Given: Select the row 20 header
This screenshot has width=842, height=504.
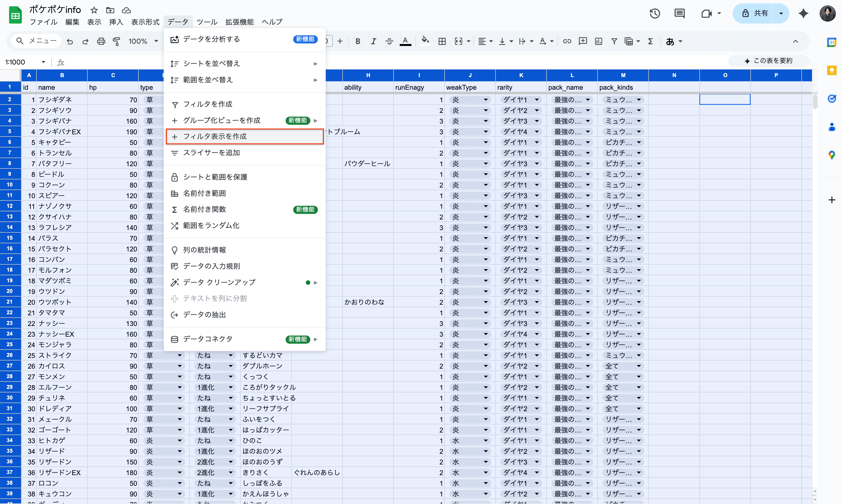Looking at the screenshot, I should coord(10,291).
